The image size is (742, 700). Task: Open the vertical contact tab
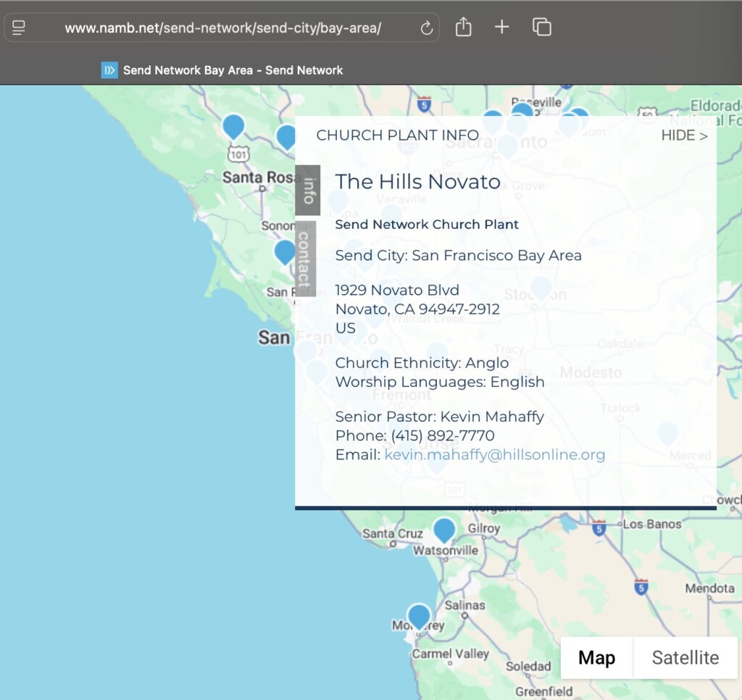click(x=306, y=259)
